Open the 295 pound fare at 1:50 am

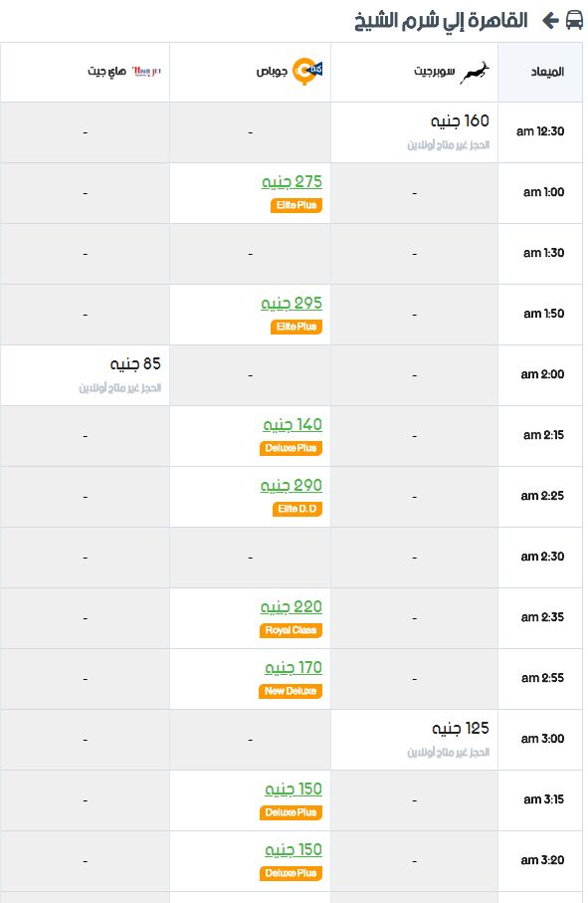coord(292,304)
